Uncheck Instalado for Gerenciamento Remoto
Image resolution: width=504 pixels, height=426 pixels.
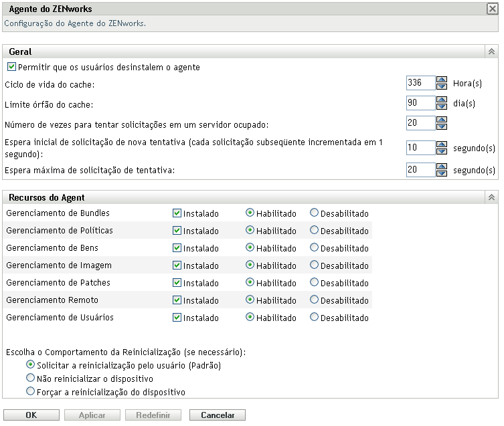(177, 300)
